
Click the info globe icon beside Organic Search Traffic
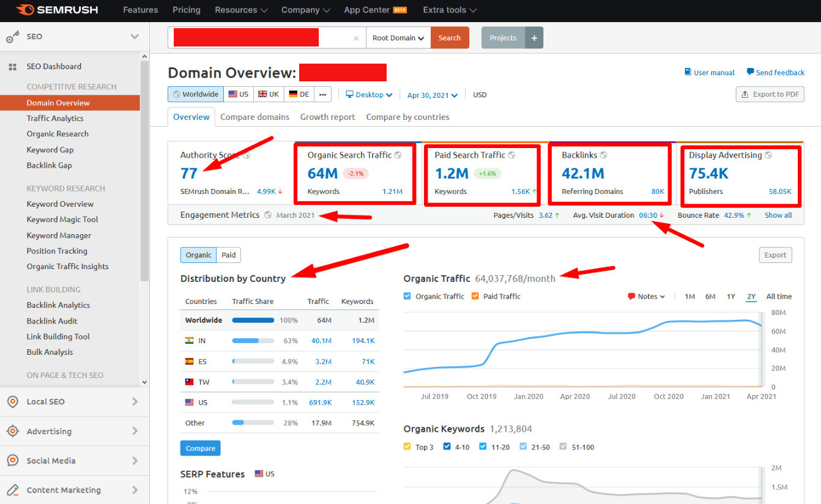click(x=398, y=155)
